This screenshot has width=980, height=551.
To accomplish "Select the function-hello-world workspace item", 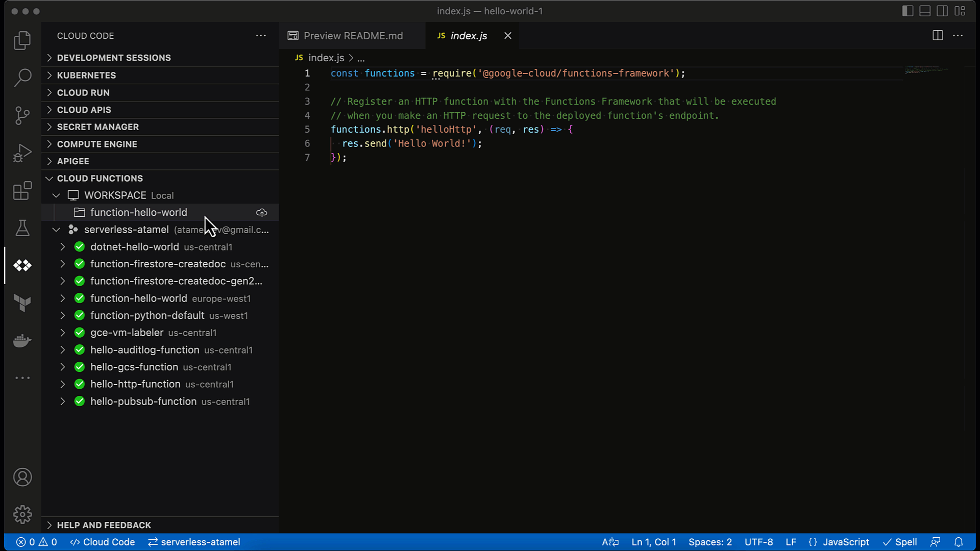I will click(x=138, y=212).
